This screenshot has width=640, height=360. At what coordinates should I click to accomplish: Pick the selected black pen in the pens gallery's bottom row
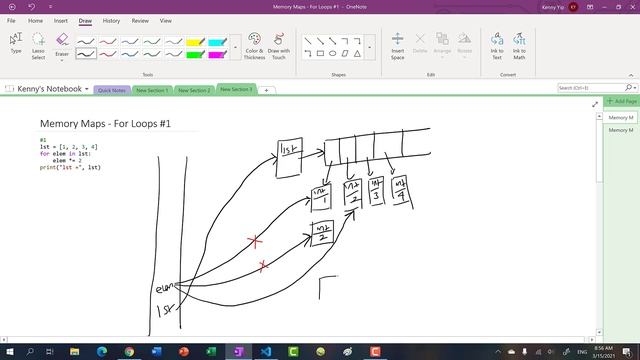[x=86, y=54]
